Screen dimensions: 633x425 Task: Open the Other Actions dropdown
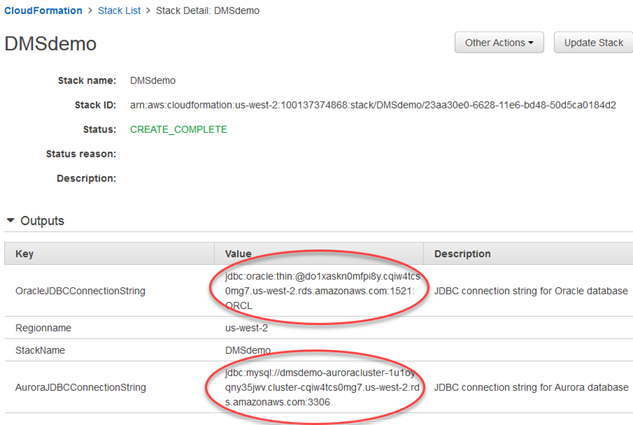[499, 43]
